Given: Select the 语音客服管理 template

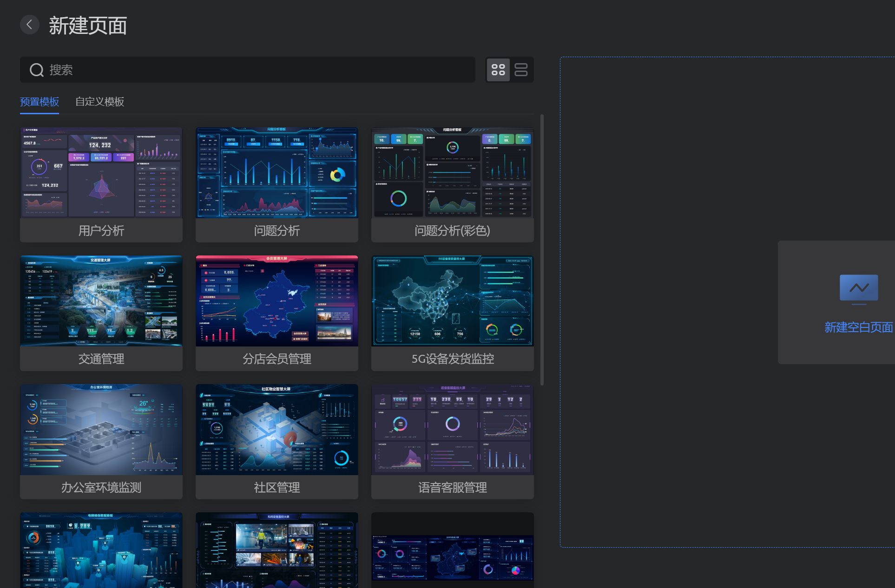Looking at the screenshot, I should pyautogui.click(x=452, y=430).
